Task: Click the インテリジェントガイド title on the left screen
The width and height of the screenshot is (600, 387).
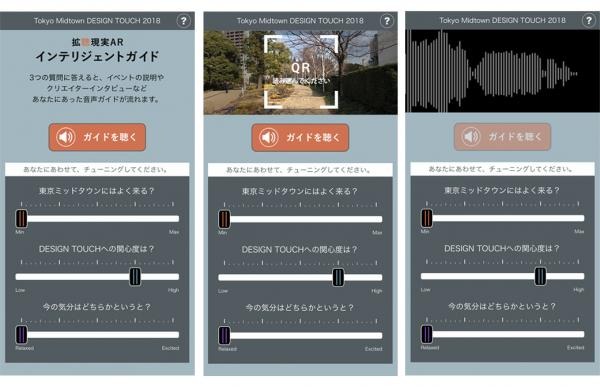Action: tap(97, 57)
